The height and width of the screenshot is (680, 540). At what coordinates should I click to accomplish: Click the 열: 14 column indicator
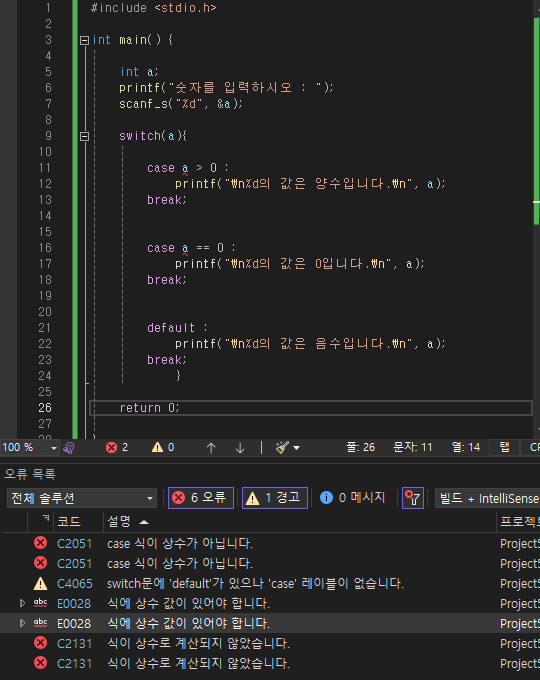point(466,447)
